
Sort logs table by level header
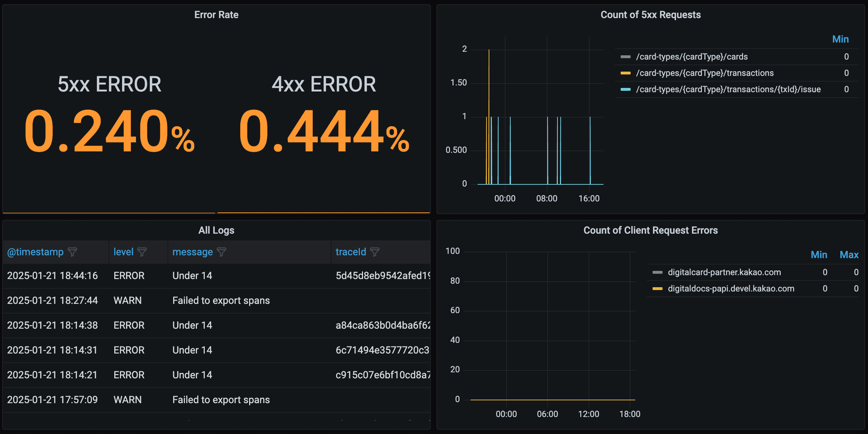(123, 252)
